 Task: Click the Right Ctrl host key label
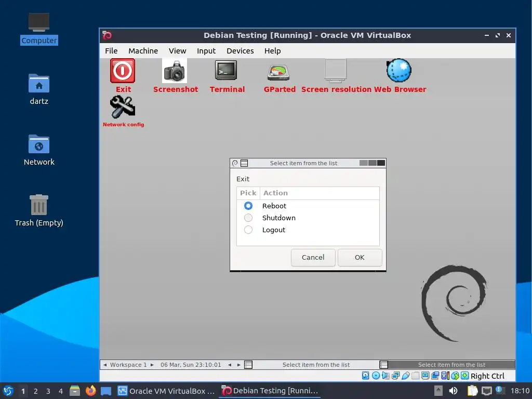click(487, 376)
